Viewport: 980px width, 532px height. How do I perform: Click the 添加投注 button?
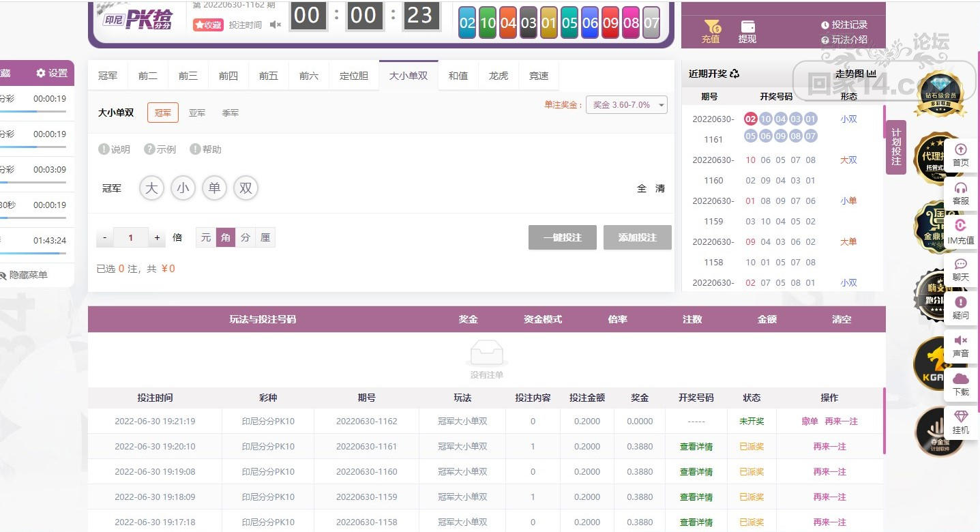pos(637,237)
